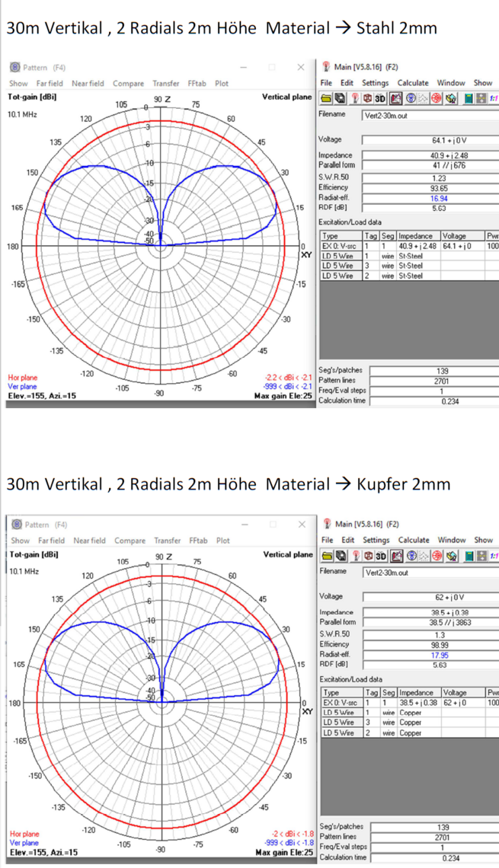Open the Calculate menu in the Stahl Main window
The height and width of the screenshot is (868, 499).
[x=413, y=82]
